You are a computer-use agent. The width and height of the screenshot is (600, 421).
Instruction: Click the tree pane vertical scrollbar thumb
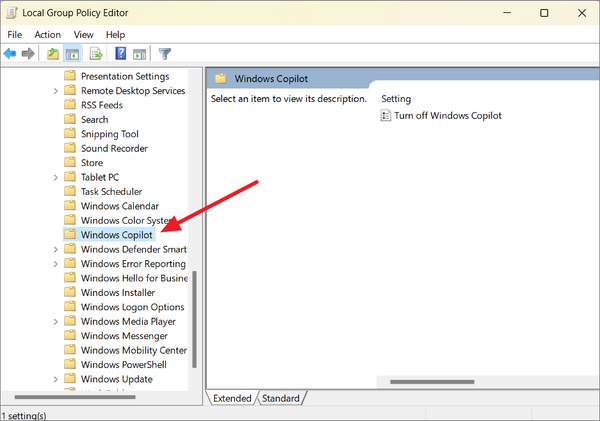click(x=194, y=319)
